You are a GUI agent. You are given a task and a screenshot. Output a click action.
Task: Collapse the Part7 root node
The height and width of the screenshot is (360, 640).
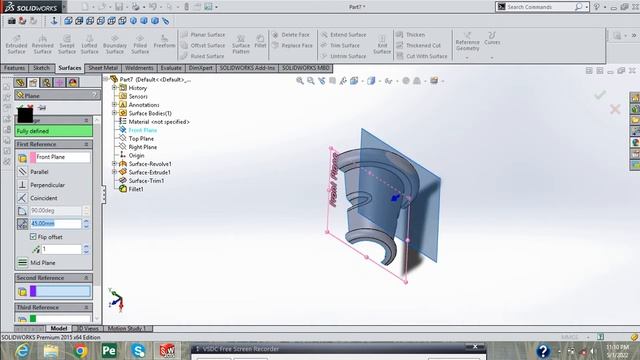[x=106, y=79]
